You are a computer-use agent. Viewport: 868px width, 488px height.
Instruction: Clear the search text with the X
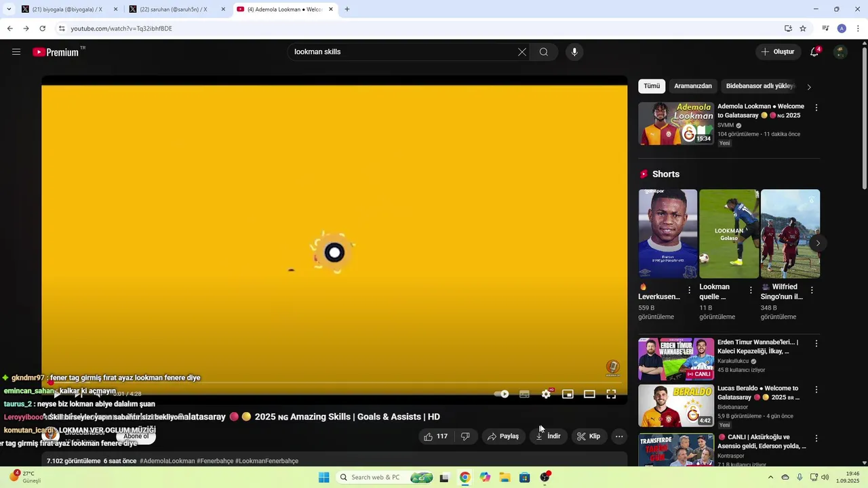tap(522, 52)
